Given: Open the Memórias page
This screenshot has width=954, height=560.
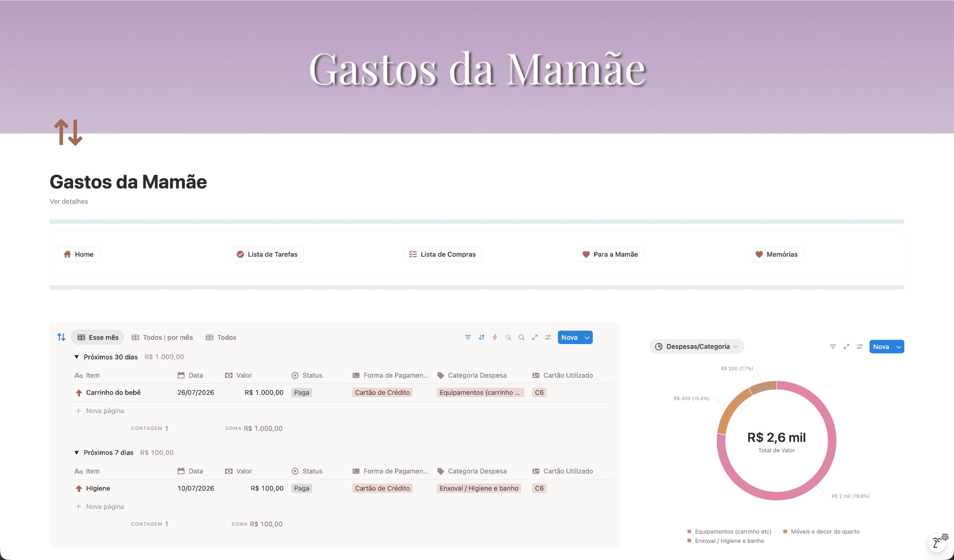Looking at the screenshot, I should pos(777,254).
